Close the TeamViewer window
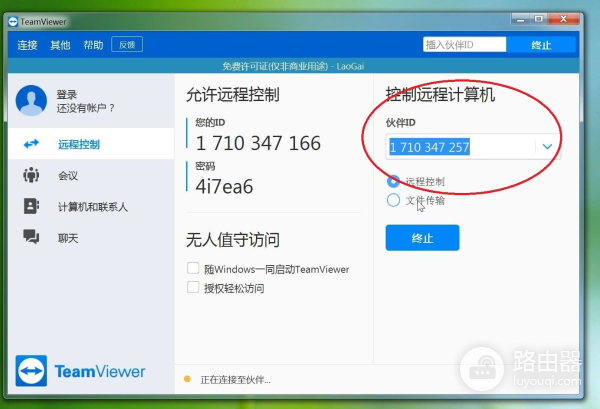This screenshot has width=600, height=409. click(563, 19)
